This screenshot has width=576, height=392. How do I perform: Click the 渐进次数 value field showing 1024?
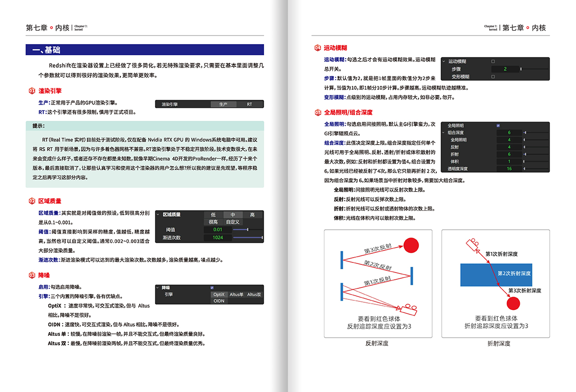(217, 238)
